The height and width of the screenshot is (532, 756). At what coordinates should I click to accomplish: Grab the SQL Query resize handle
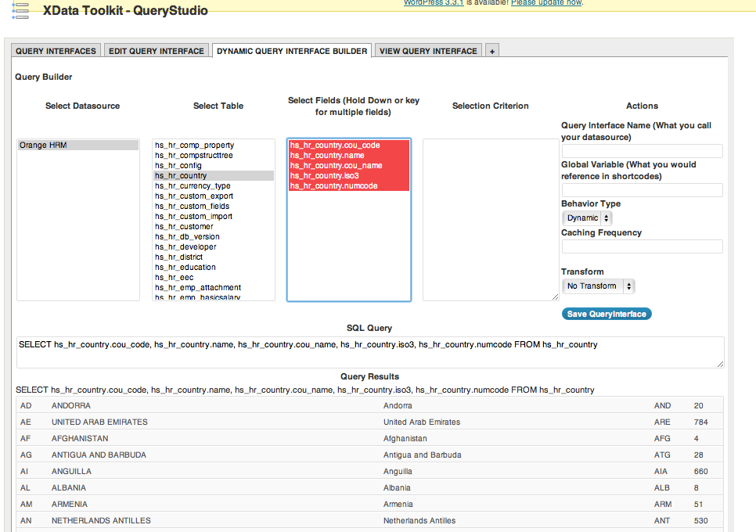(720, 365)
